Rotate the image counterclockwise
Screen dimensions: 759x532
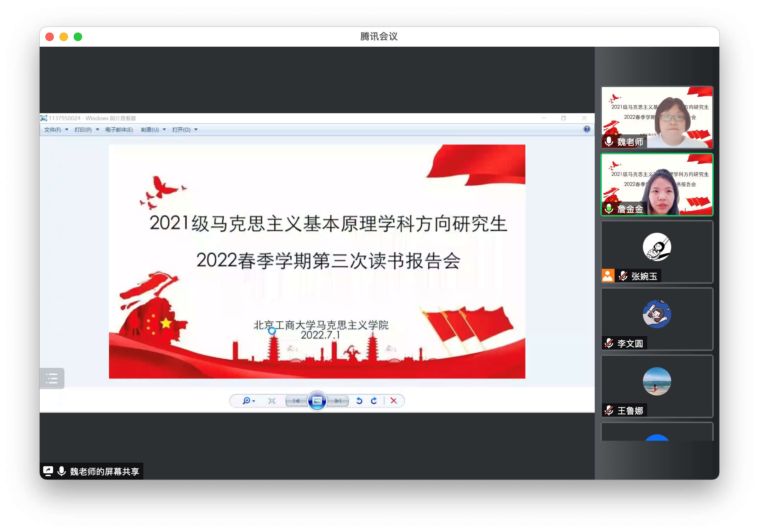click(359, 401)
